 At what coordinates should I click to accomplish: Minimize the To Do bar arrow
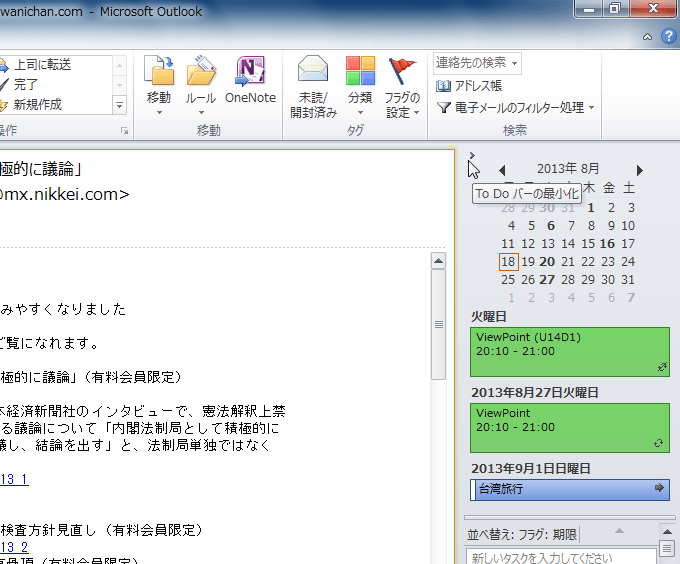coord(472,155)
